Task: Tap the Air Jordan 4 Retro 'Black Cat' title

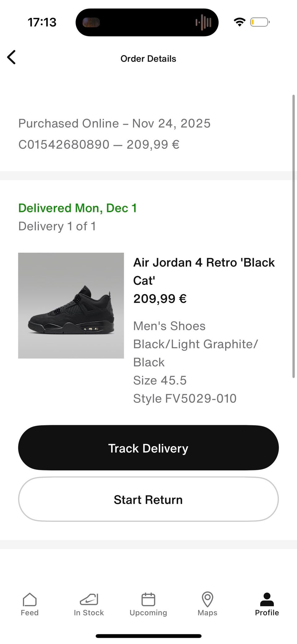Action: tap(204, 271)
